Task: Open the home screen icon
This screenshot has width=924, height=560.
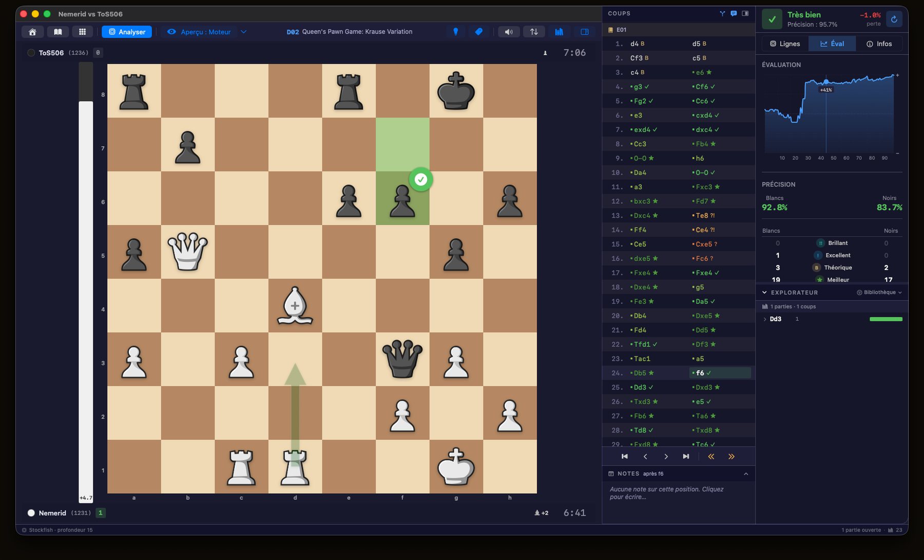Action: click(x=32, y=32)
